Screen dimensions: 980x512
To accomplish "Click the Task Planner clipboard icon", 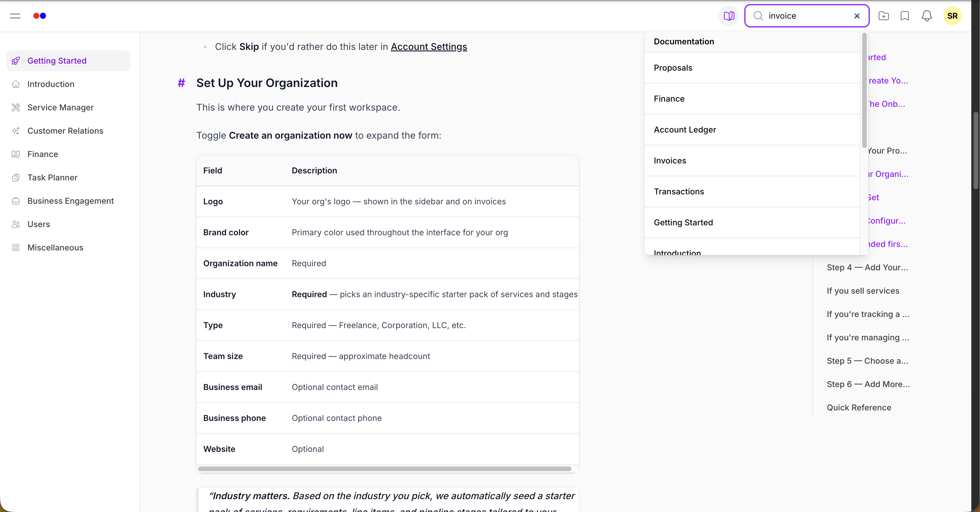I will pos(15,177).
